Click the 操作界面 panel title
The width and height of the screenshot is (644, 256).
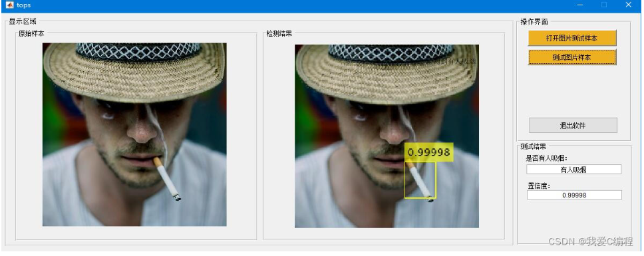(534, 22)
